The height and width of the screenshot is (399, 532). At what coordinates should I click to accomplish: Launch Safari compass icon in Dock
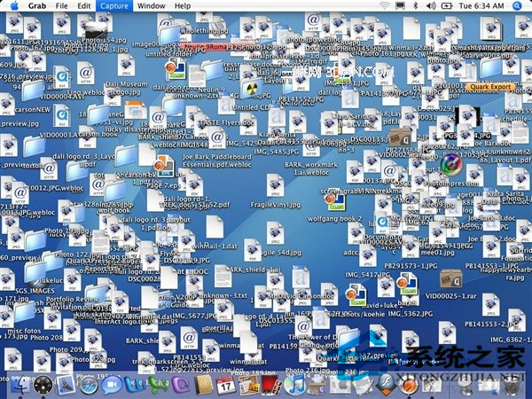[x=89, y=385]
